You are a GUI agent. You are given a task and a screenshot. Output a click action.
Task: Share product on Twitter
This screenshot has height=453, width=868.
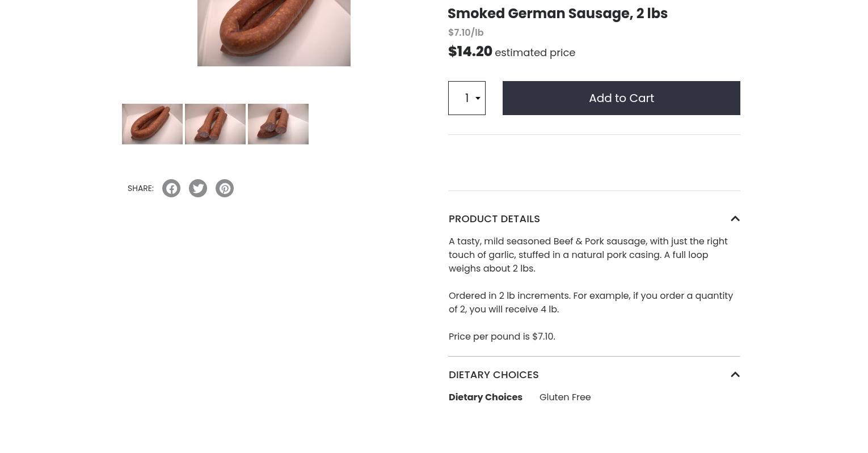[x=198, y=188]
